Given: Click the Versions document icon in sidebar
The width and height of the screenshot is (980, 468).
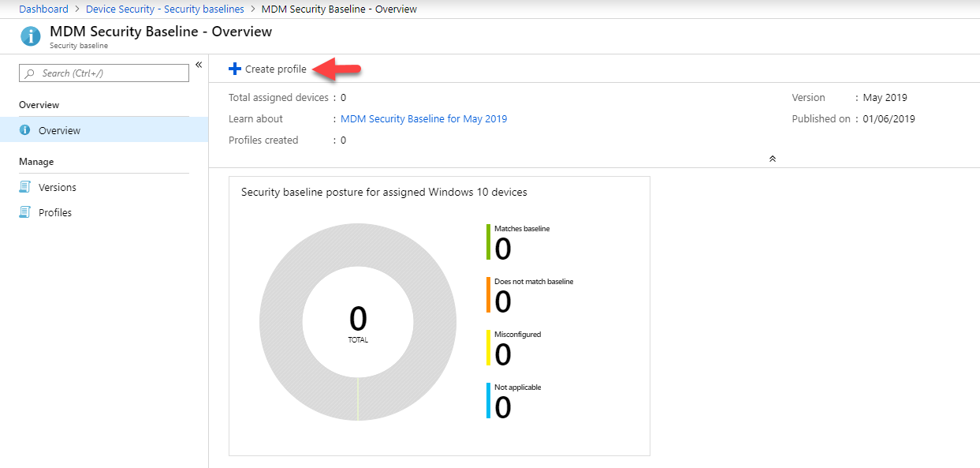Looking at the screenshot, I should click(x=24, y=187).
